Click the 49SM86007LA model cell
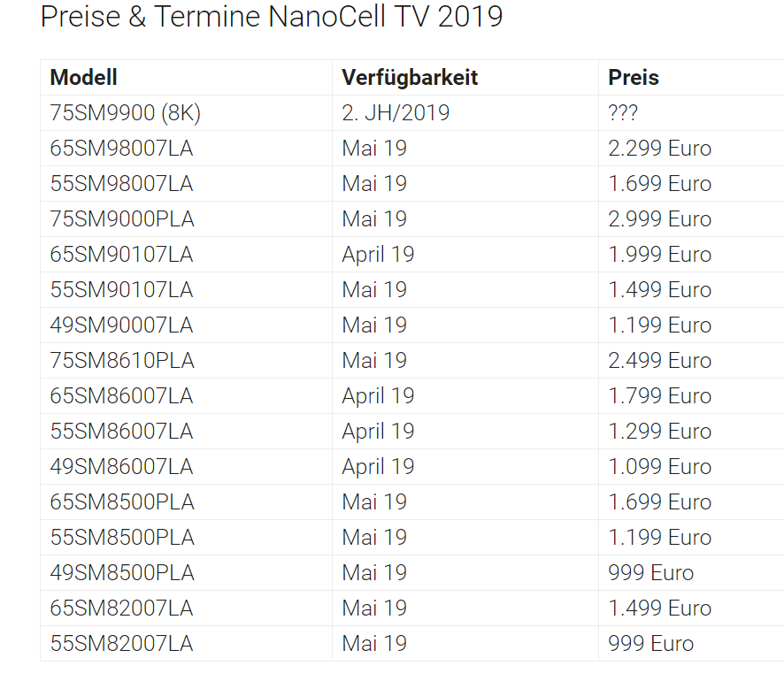This screenshot has height=681, width=784. (121, 467)
